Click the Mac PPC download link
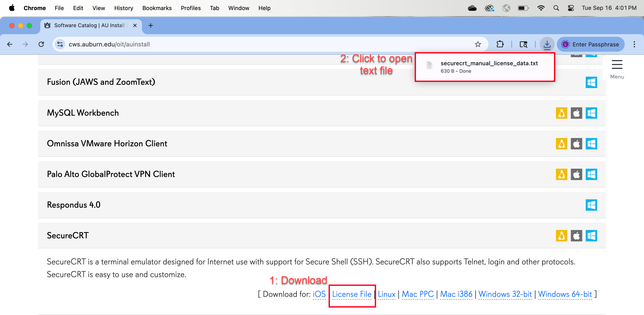Image resolution: width=644 pixels, height=315 pixels. click(418, 294)
